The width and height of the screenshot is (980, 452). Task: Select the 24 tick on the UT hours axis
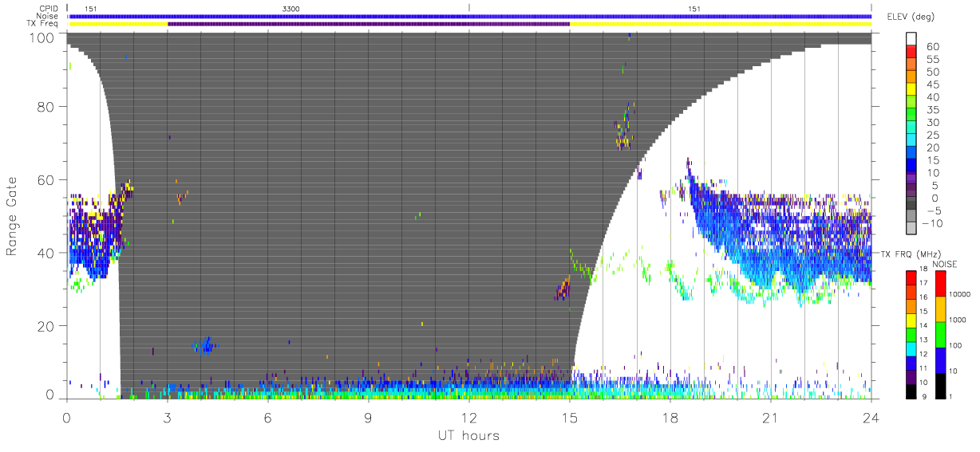point(871,417)
